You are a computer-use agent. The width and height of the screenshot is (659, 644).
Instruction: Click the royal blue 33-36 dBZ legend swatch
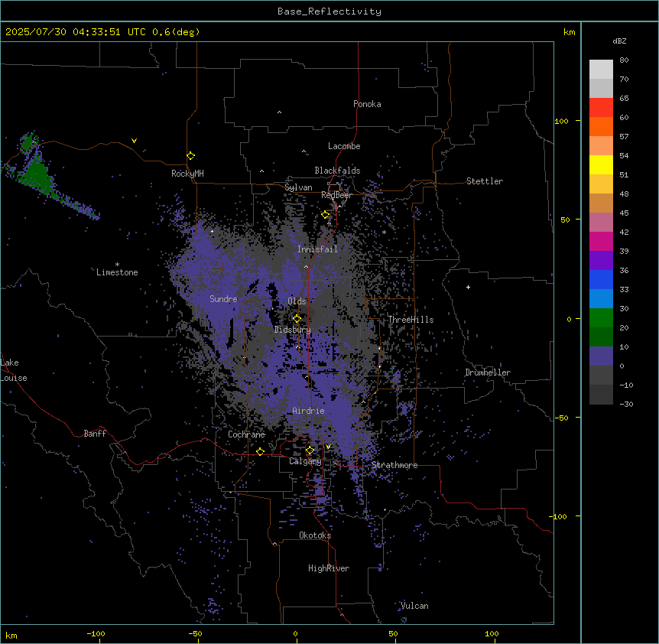pyautogui.click(x=601, y=279)
